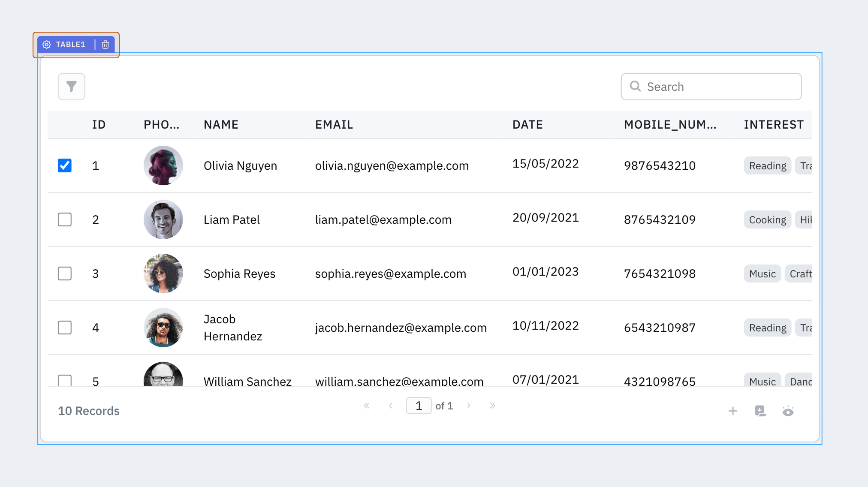The width and height of the screenshot is (868, 487).
Task: Go to the last page
Action: [492, 406]
